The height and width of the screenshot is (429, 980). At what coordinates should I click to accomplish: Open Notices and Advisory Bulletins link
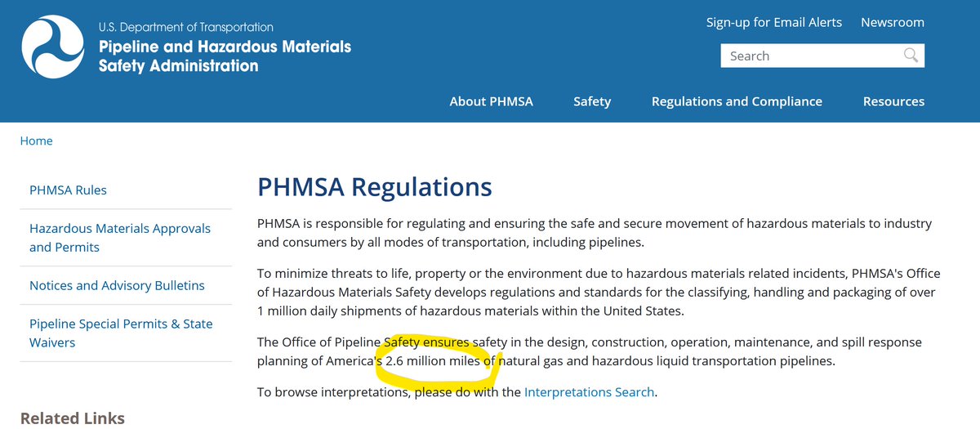pos(117,285)
